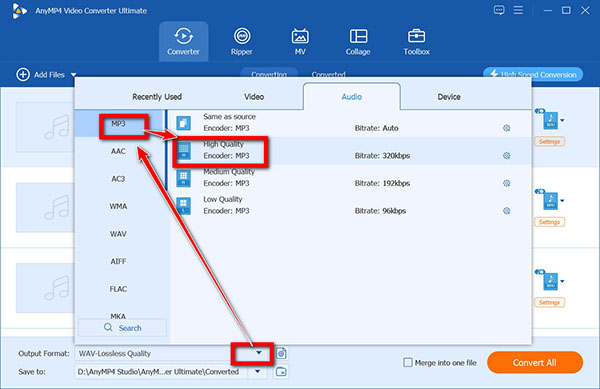
Task: Select AC3 in the format list
Action: pos(120,179)
